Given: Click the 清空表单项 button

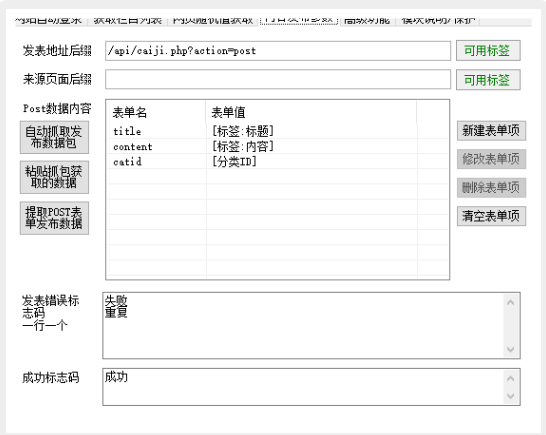Looking at the screenshot, I should coord(491,216).
